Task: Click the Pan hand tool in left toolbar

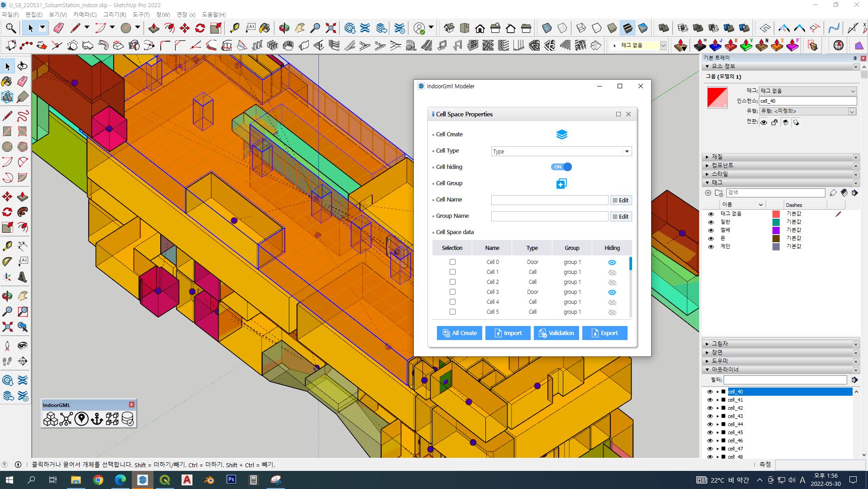Action: 23,296
